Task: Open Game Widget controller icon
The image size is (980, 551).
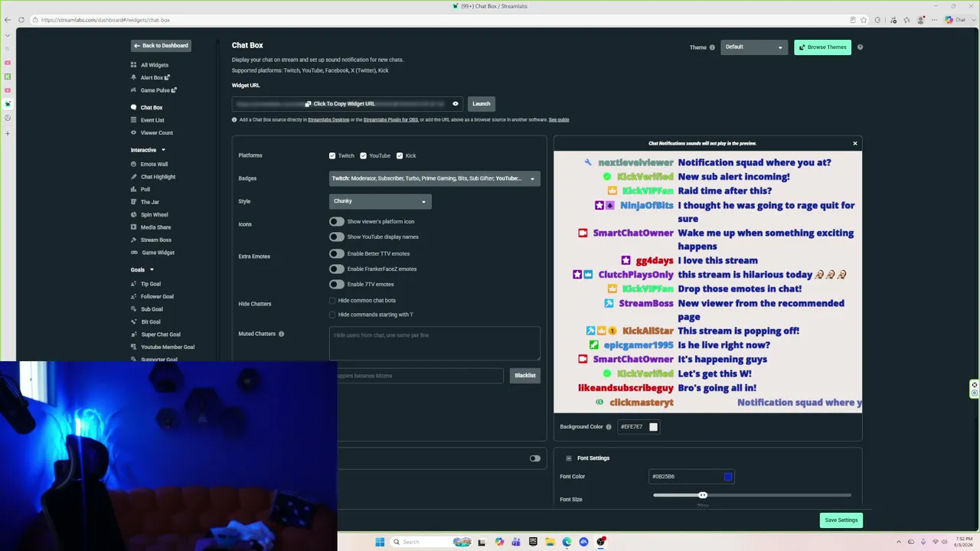Action: [x=133, y=253]
